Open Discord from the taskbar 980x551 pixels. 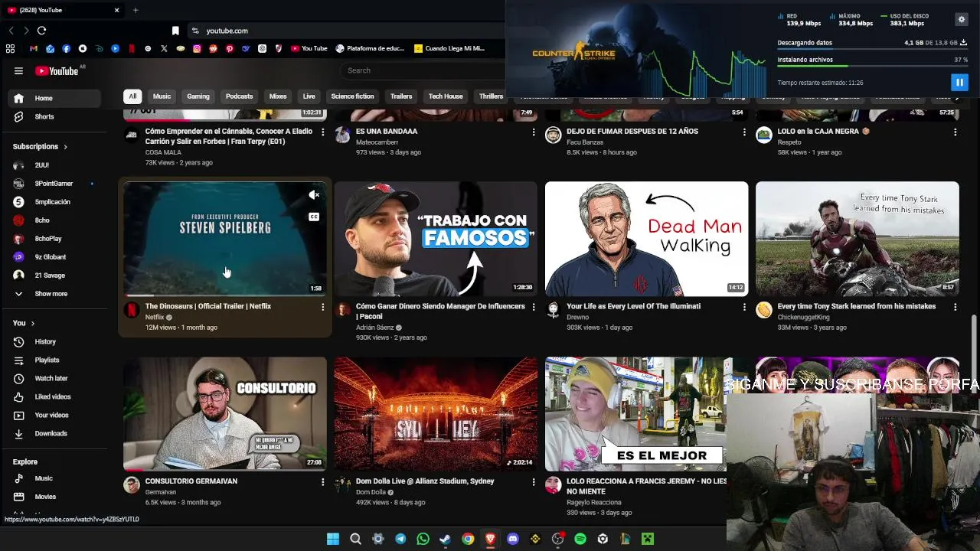point(513,539)
